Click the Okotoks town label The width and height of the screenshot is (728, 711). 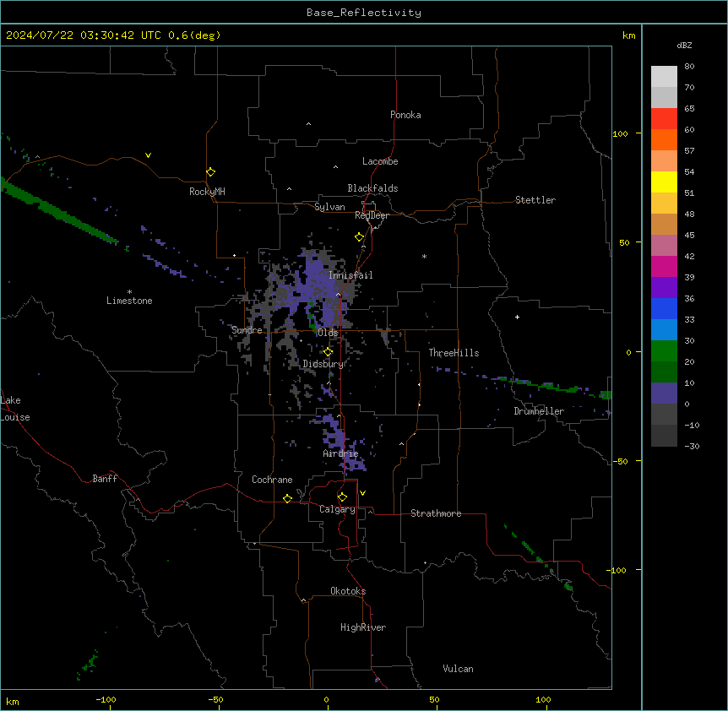click(x=348, y=591)
